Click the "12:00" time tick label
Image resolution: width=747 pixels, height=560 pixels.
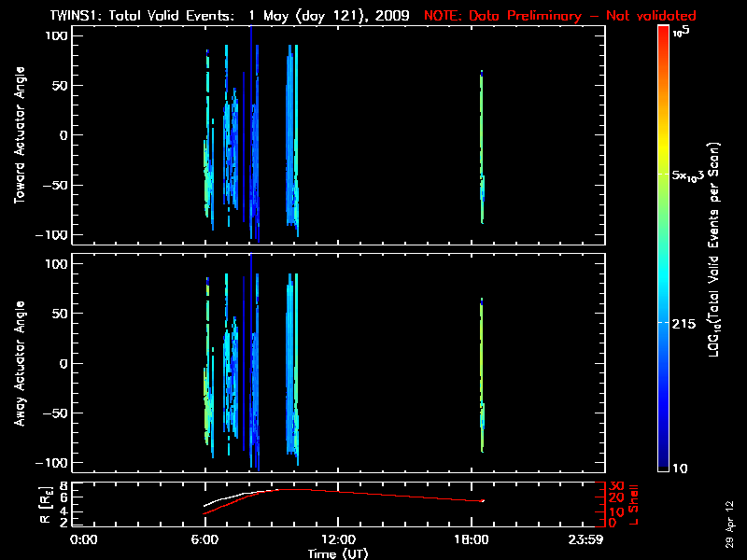(338, 539)
